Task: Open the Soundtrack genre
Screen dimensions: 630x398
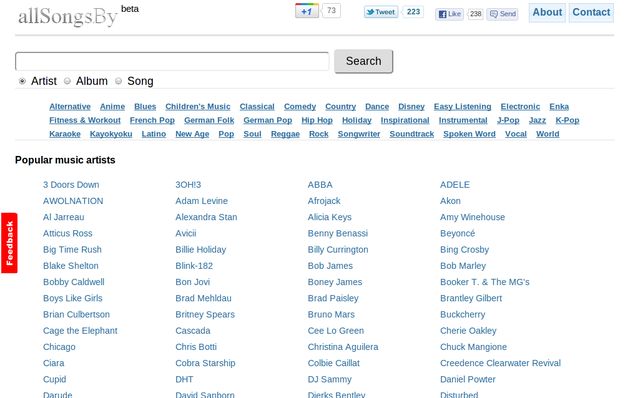Action: [x=412, y=134]
